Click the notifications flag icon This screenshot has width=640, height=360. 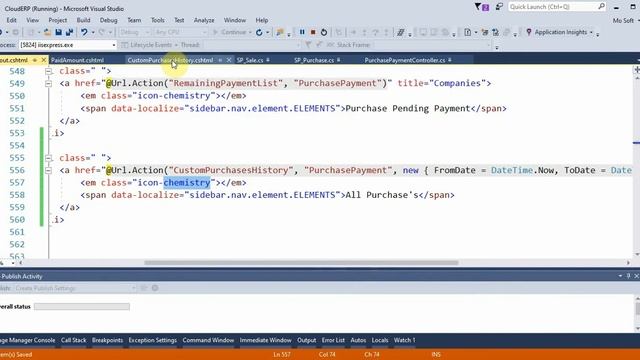pyautogui.click(x=482, y=7)
